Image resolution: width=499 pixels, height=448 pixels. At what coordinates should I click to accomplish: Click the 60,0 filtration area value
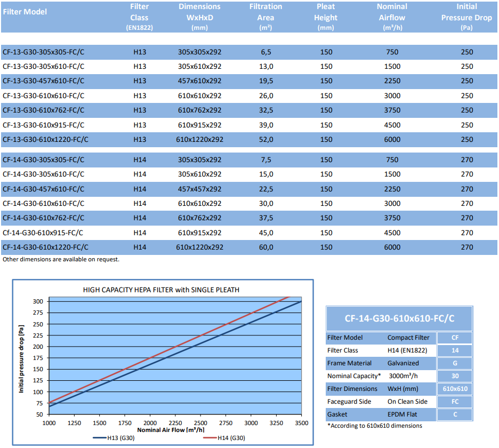[x=266, y=247]
